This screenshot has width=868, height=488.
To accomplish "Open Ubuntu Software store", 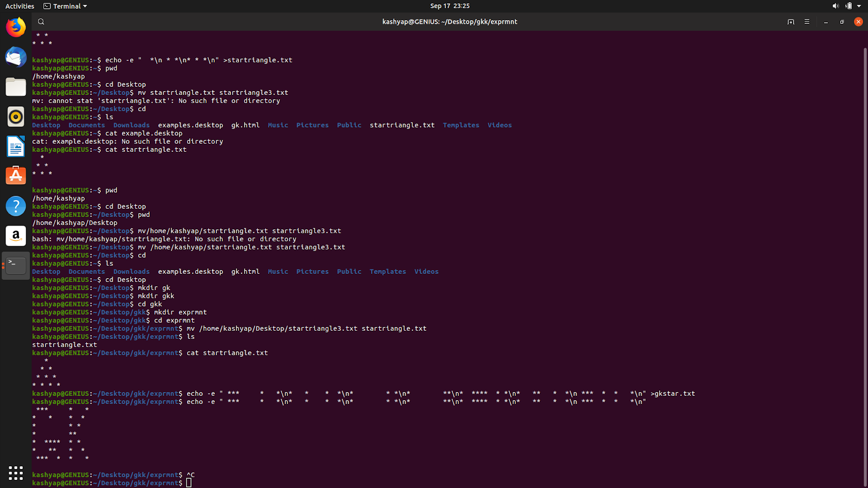I will pyautogui.click(x=16, y=176).
